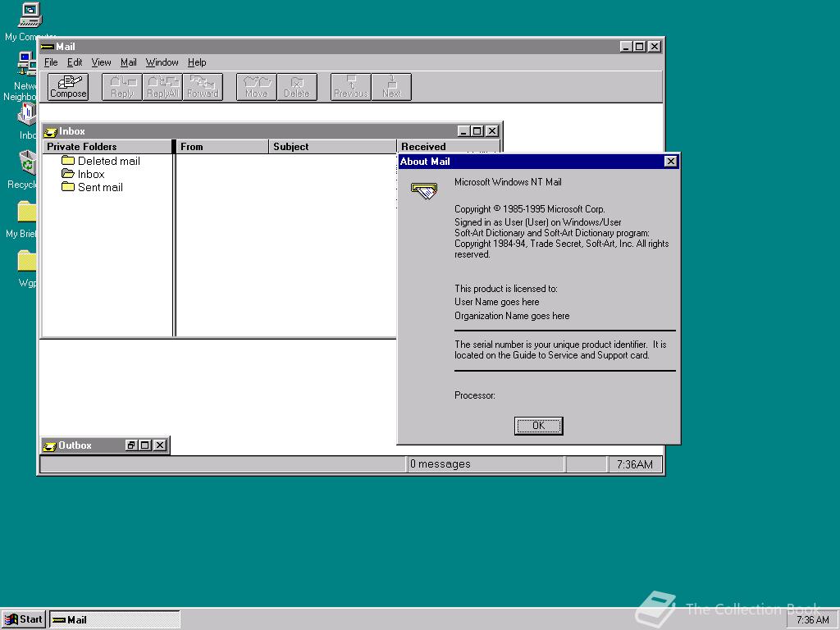Click the Forward toolbar button

[203, 87]
